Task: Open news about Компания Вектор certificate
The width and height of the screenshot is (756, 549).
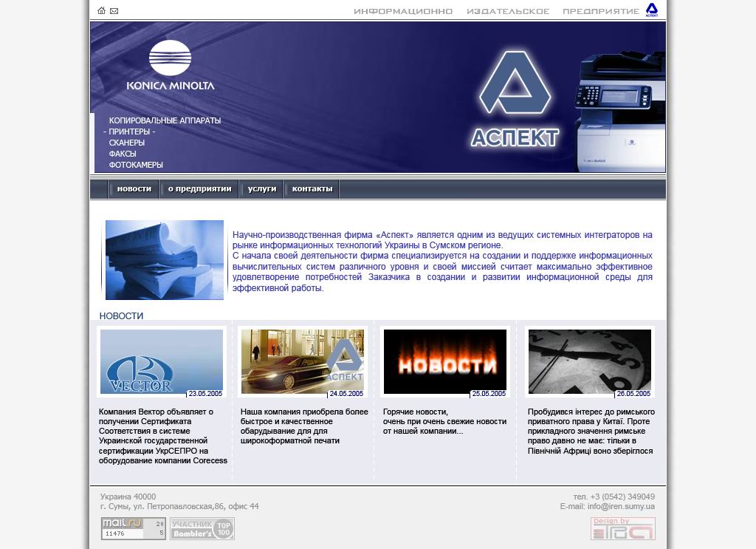Action: click(163, 436)
